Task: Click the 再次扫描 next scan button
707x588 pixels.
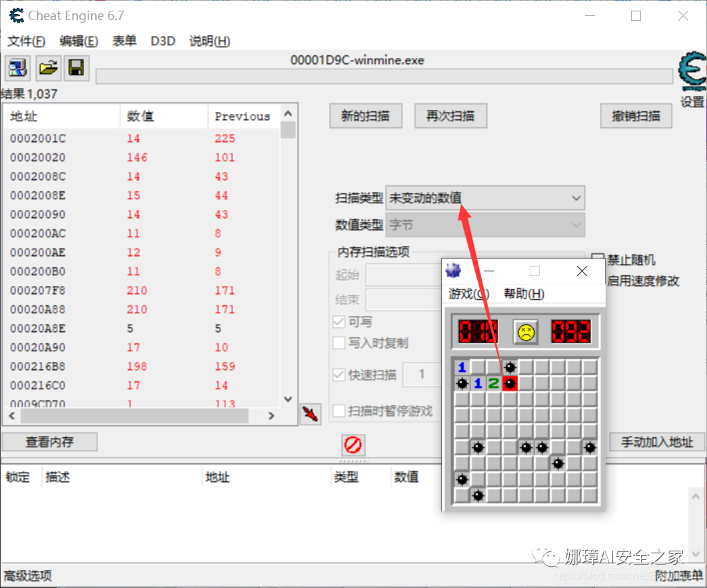Action: [x=450, y=116]
